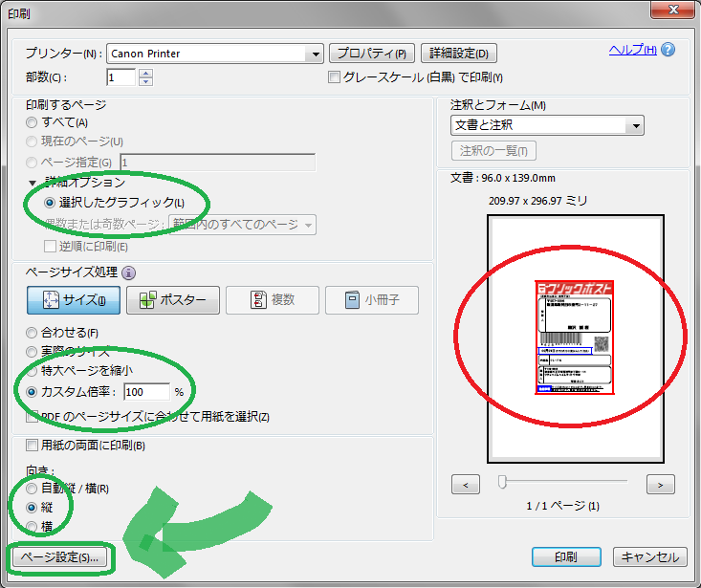
Task: Open ページ設定 page setup button
Action: coord(60,557)
